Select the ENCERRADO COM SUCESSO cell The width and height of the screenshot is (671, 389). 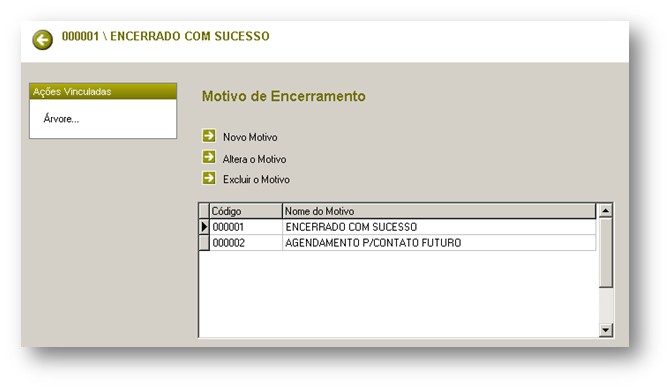click(439, 227)
